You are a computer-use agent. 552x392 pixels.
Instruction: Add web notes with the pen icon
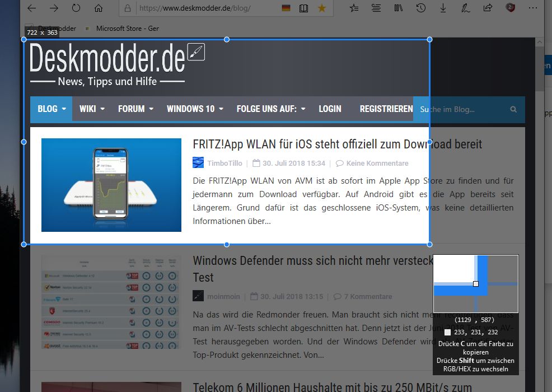pos(465,8)
